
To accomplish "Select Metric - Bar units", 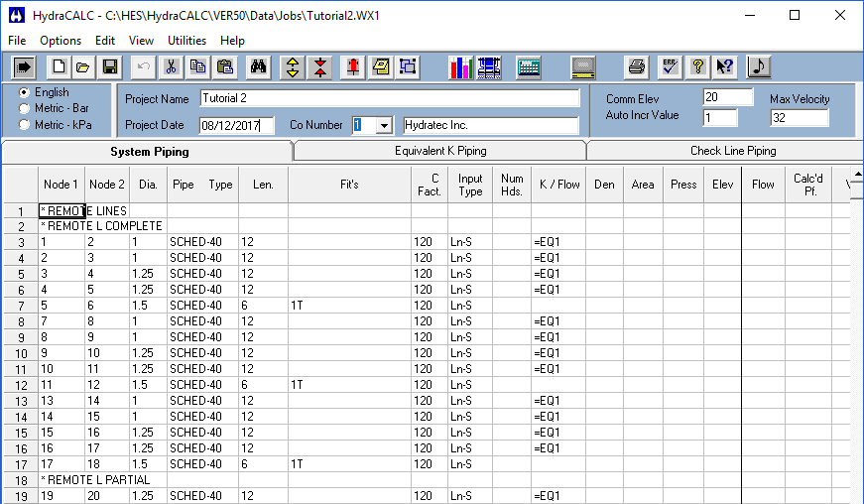I will click(x=24, y=108).
